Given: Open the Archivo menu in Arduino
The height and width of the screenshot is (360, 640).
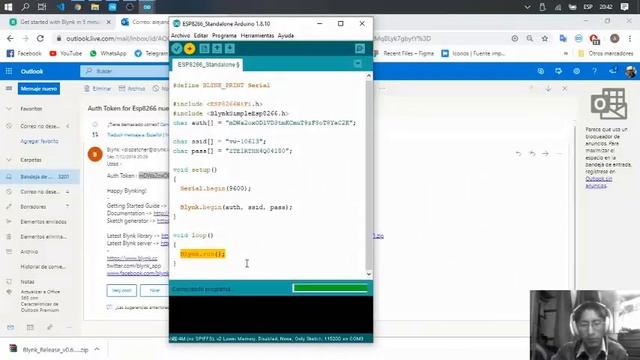Looking at the screenshot, I should [180, 36].
